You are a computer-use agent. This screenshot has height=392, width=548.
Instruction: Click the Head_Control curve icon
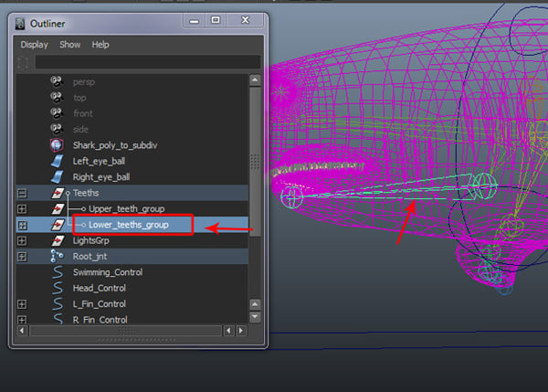point(57,288)
